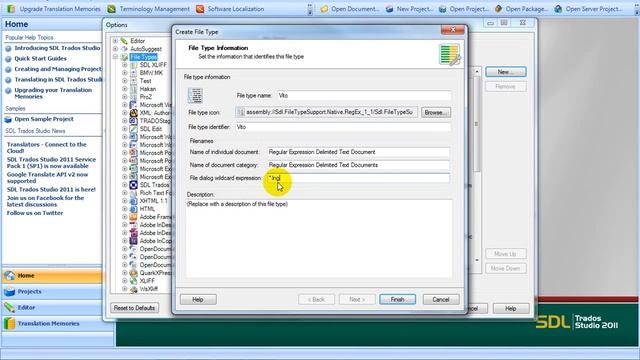Open Google Translate API v2 news link

click(47, 178)
